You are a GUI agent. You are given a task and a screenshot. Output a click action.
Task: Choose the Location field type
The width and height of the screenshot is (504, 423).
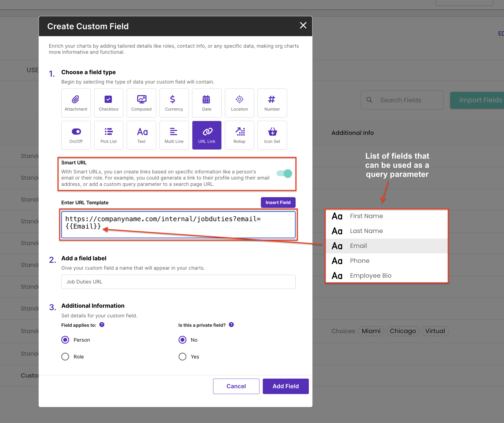[x=239, y=103]
